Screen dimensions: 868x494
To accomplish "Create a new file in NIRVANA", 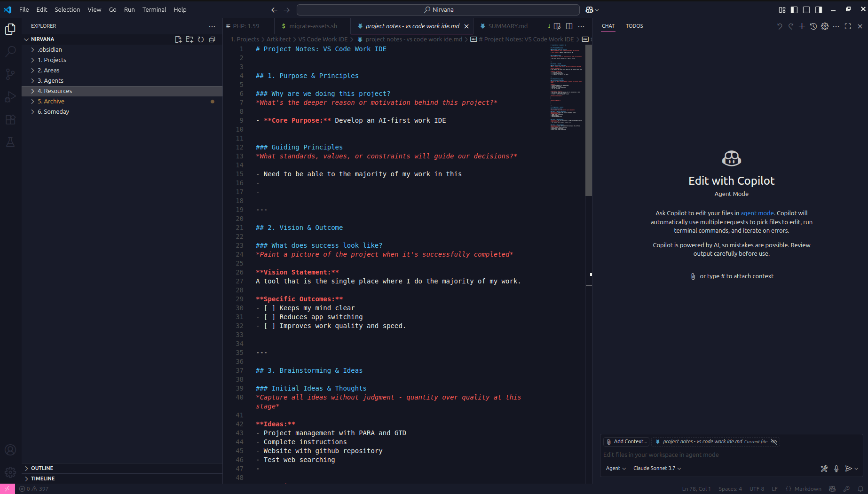I will coord(178,39).
